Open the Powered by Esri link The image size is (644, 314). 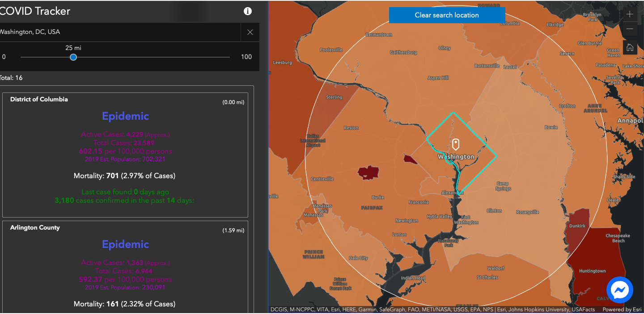pyautogui.click(x=622, y=310)
